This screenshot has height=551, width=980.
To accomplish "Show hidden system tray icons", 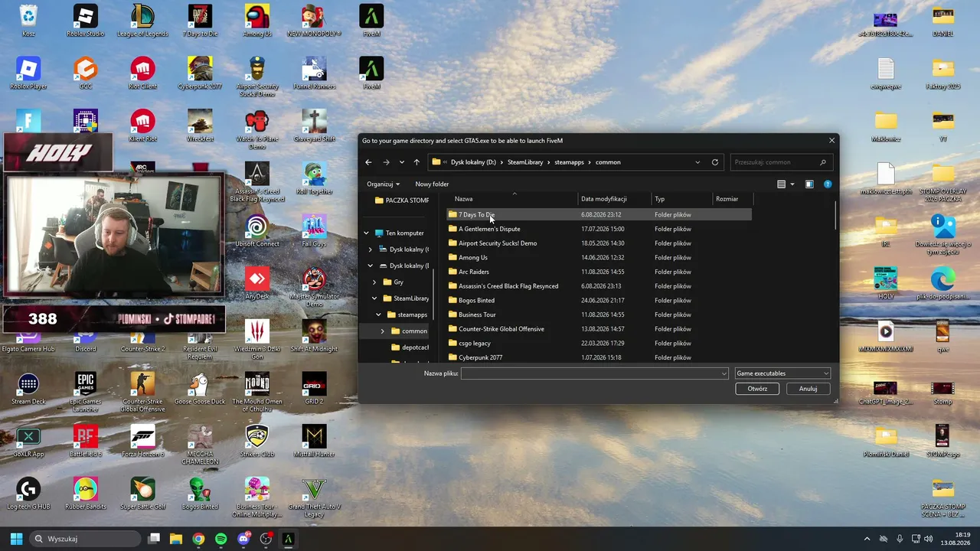I will click(867, 539).
